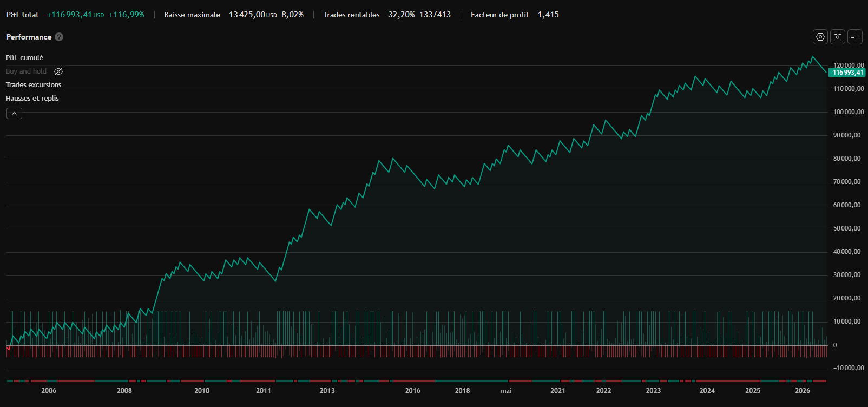
Task: Click the trade count 133/413
Action: [435, 15]
